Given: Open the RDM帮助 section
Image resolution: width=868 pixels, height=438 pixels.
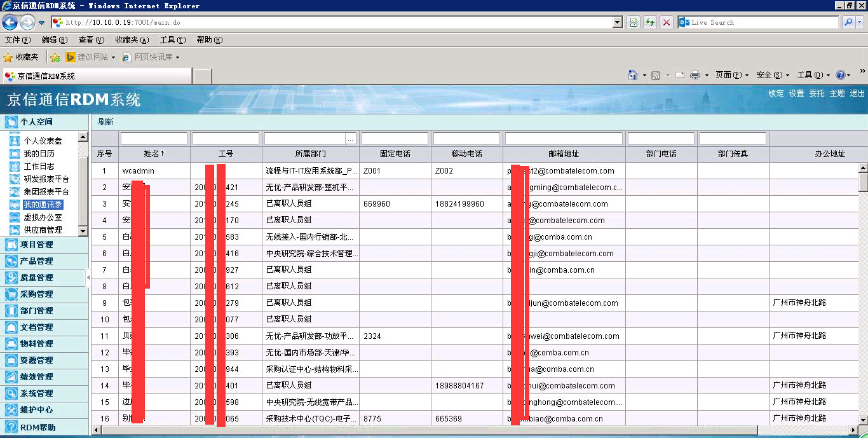Looking at the screenshot, I should click(44, 427).
